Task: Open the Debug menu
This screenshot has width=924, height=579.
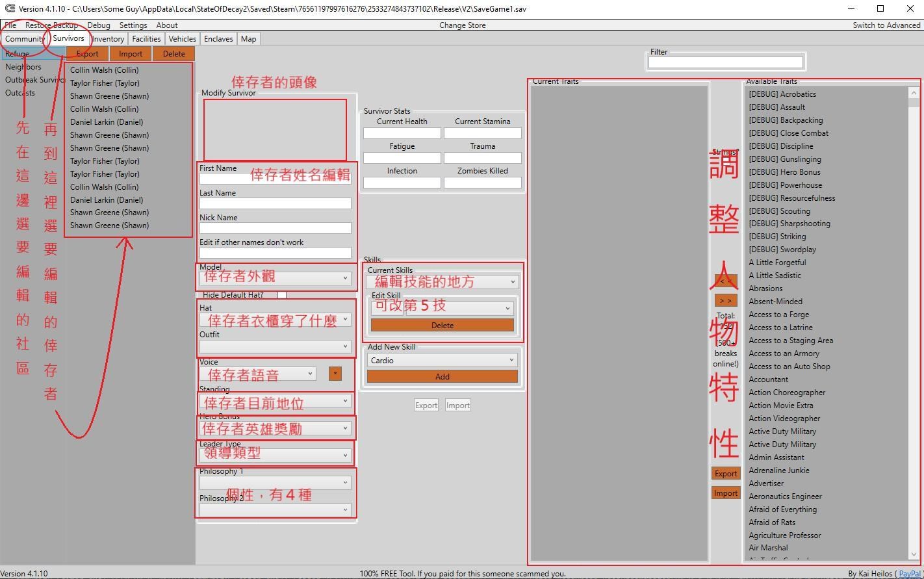Action: click(98, 25)
